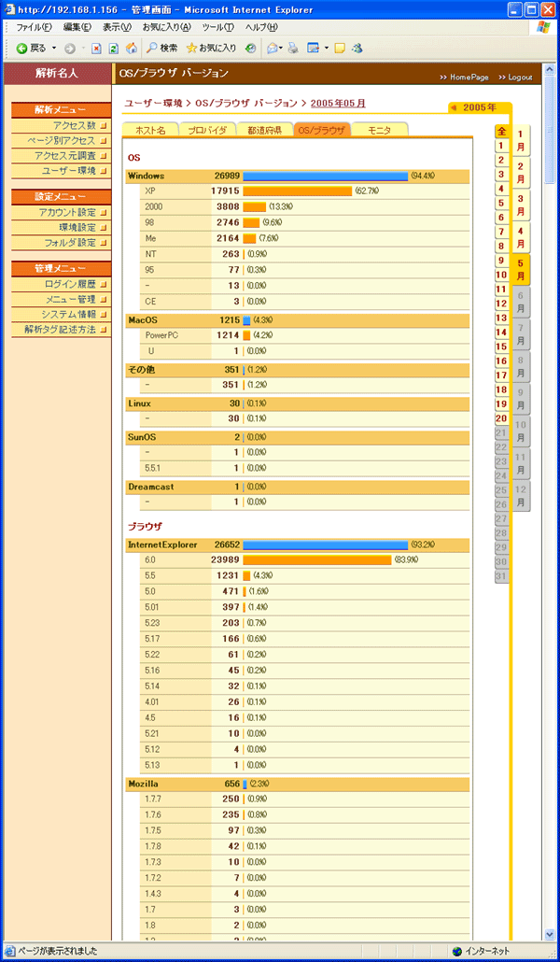Select the 2月 month tab
The image size is (560, 962).
(x=521, y=173)
